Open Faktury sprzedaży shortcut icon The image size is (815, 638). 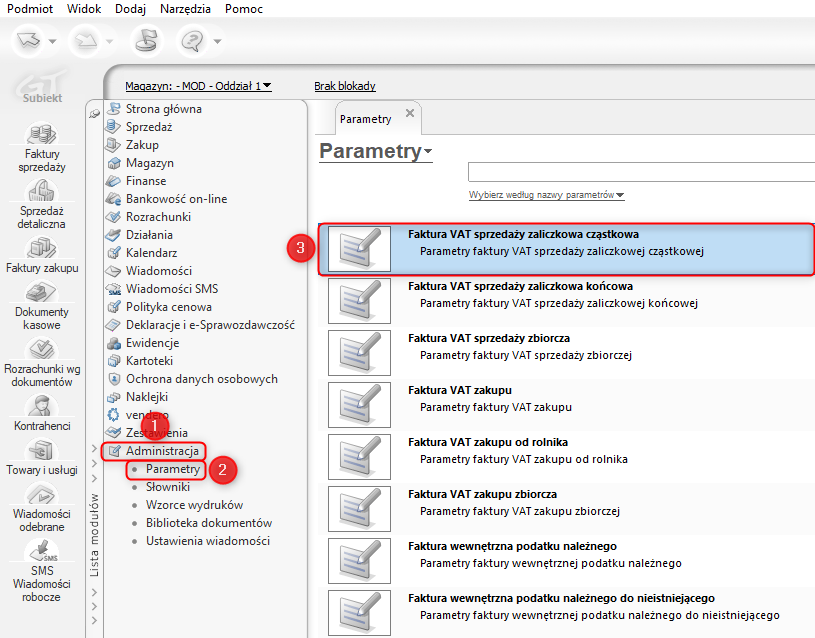click(42, 133)
